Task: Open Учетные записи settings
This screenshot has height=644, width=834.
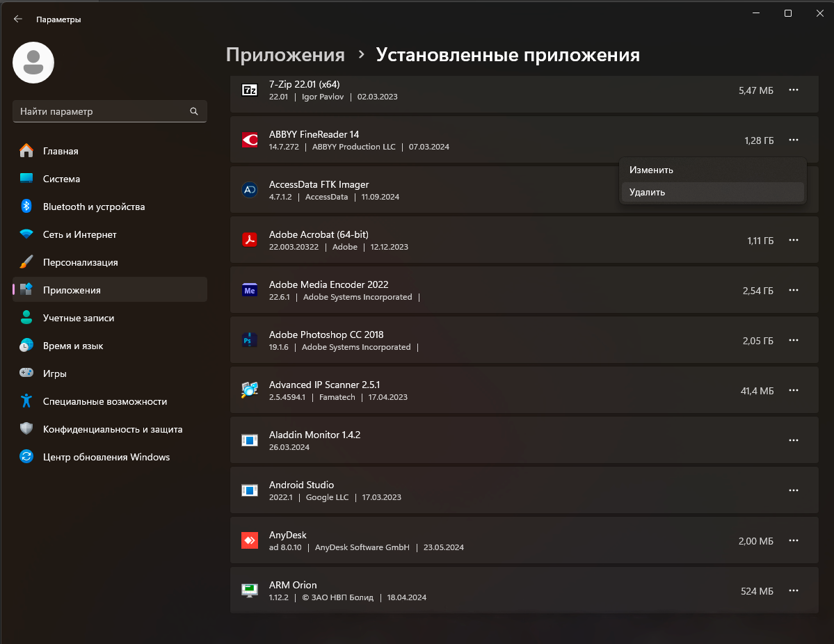Action: [x=110, y=318]
